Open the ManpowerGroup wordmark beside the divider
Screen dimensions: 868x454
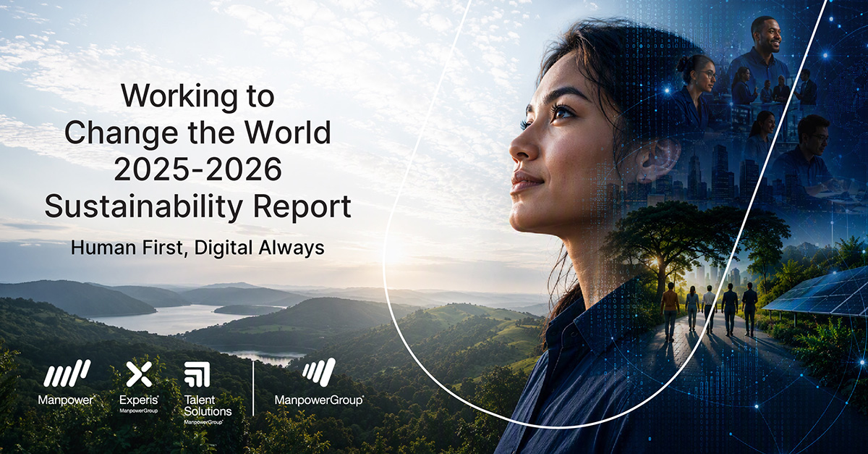pyautogui.click(x=319, y=400)
